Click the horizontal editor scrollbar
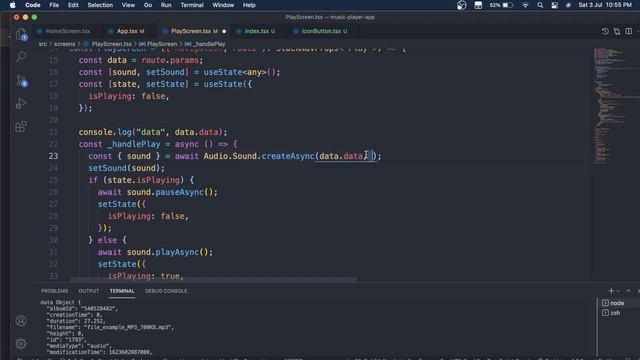Screen dimensions: 640x360 213,280
